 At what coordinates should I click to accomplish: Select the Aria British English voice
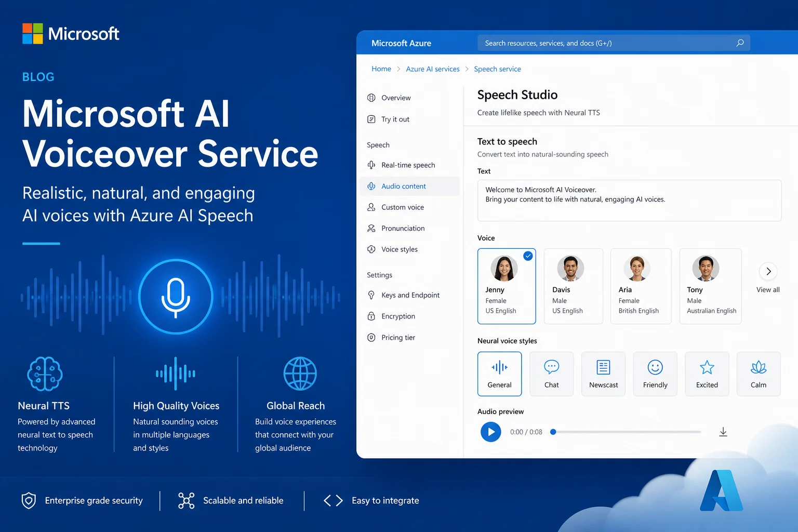pyautogui.click(x=641, y=286)
